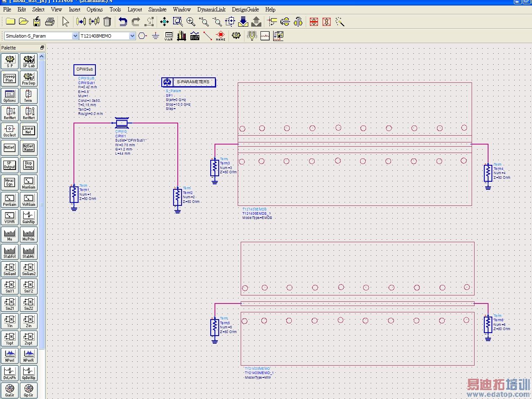Expand the T121408MEMO component dropdown
532x399 pixels.
(132, 36)
